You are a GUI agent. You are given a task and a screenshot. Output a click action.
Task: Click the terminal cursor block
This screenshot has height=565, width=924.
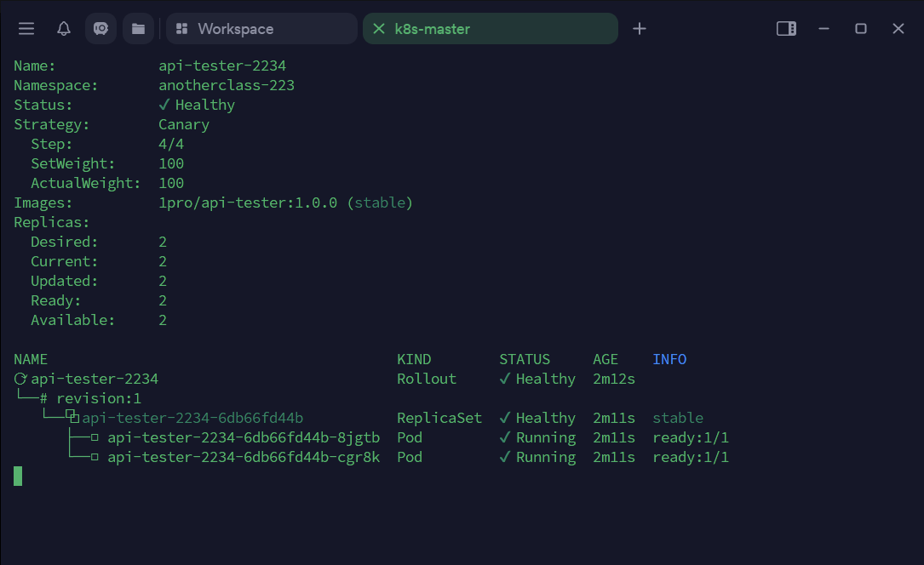[x=18, y=477]
